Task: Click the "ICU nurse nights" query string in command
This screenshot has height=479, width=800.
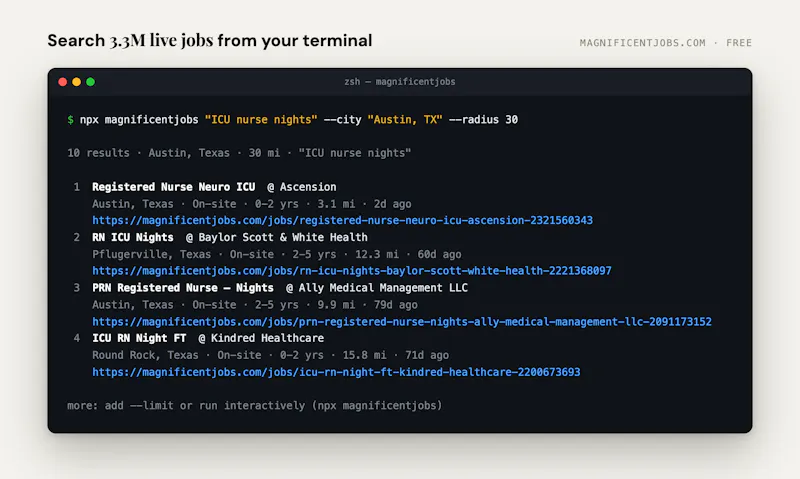Action: [261, 120]
